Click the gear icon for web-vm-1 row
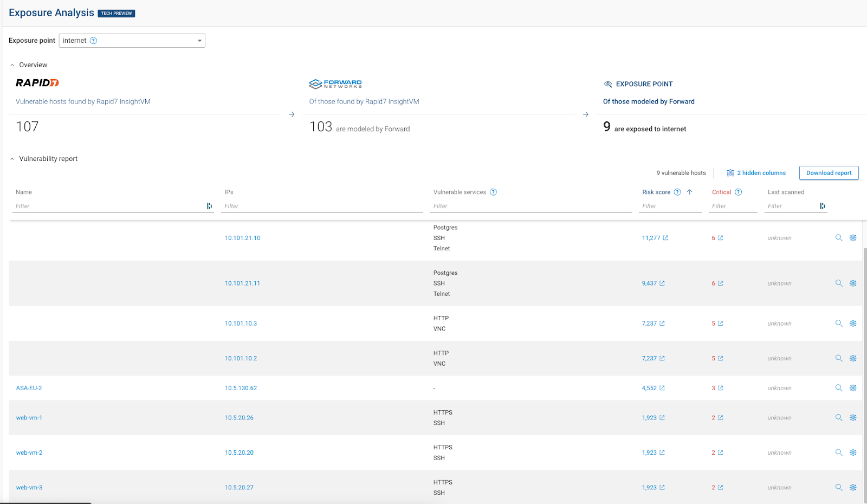Screen dimensions: 867x504 tap(853, 418)
